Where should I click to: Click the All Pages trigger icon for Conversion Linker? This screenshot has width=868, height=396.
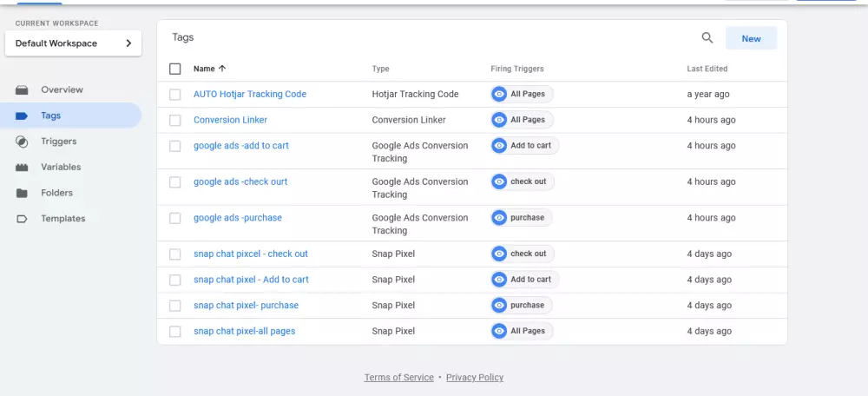coord(499,120)
